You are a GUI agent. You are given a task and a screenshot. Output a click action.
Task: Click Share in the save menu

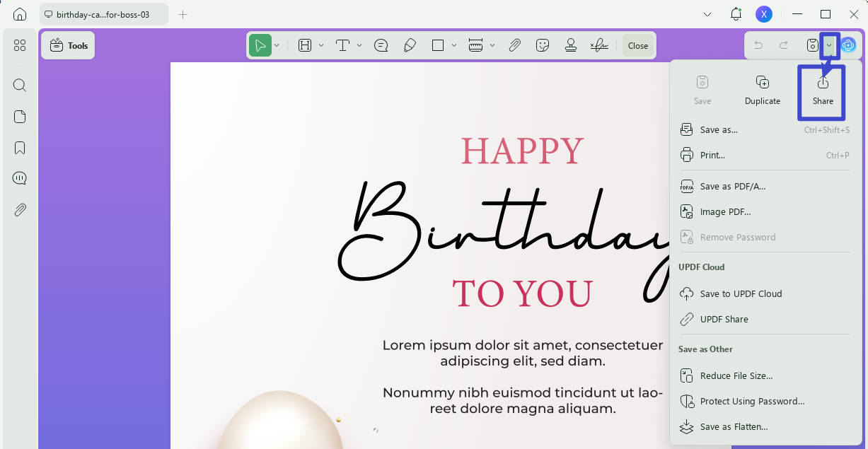coord(823,91)
